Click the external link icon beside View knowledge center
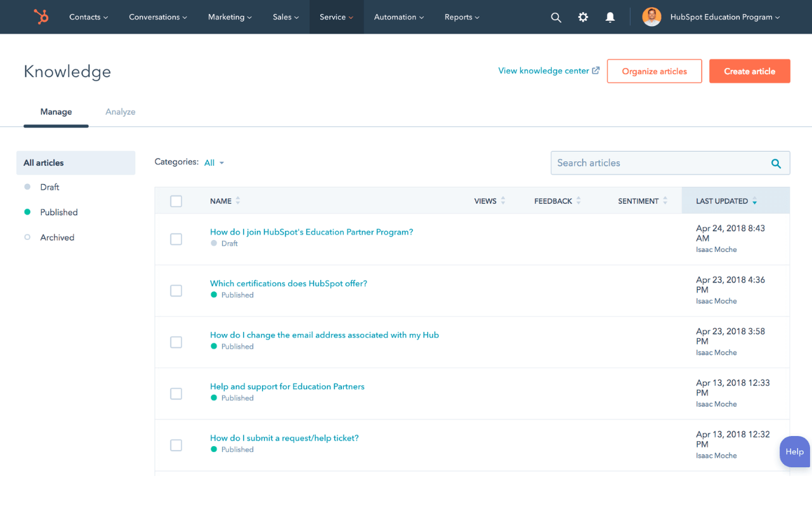This screenshot has height=516, width=812. coord(594,70)
